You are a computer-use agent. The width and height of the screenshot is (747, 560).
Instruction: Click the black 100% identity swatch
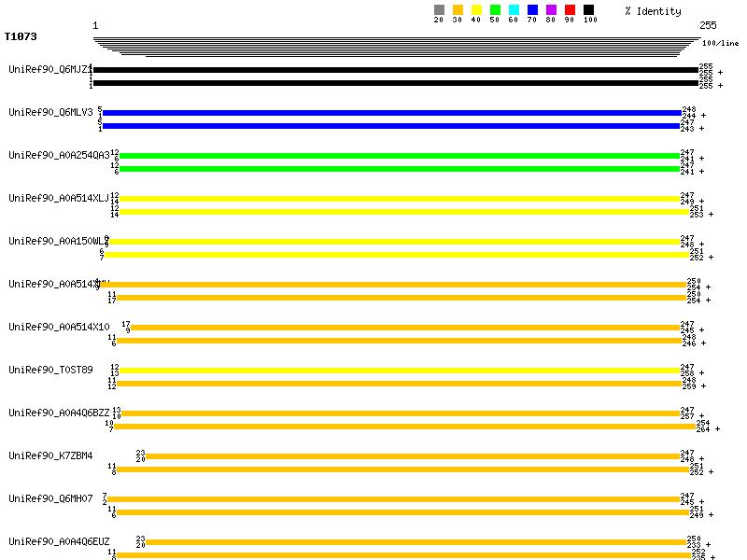tap(588, 9)
